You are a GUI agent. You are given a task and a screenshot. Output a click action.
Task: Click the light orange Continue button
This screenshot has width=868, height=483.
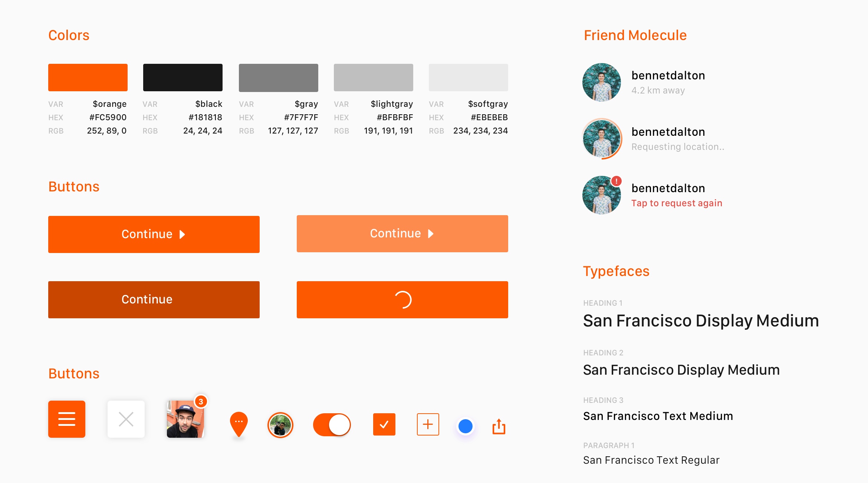pyautogui.click(x=402, y=234)
